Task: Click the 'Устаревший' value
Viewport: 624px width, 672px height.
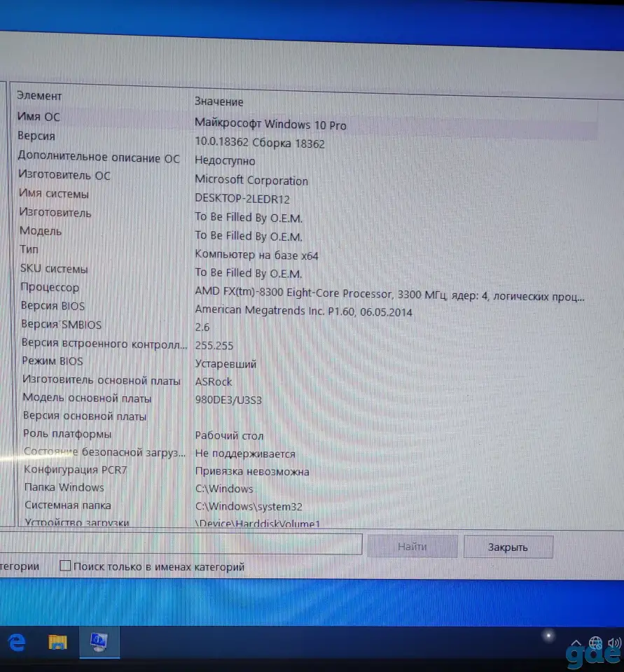Action: 226,364
